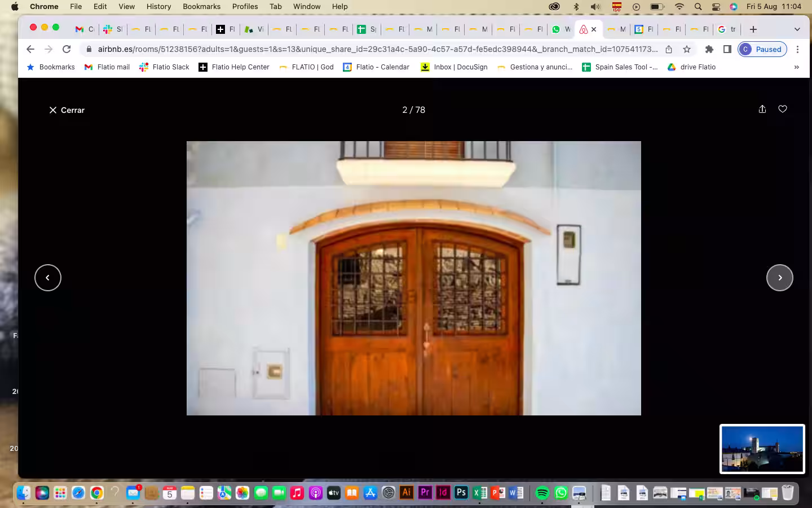Open the Tab menu
Image resolution: width=812 pixels, height=508 pixels.
coord(275,6)
